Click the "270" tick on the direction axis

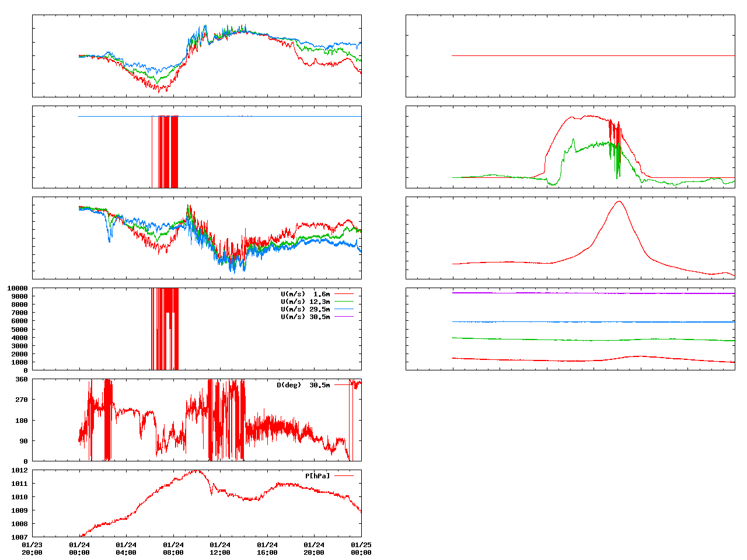(x=22, y=400)
